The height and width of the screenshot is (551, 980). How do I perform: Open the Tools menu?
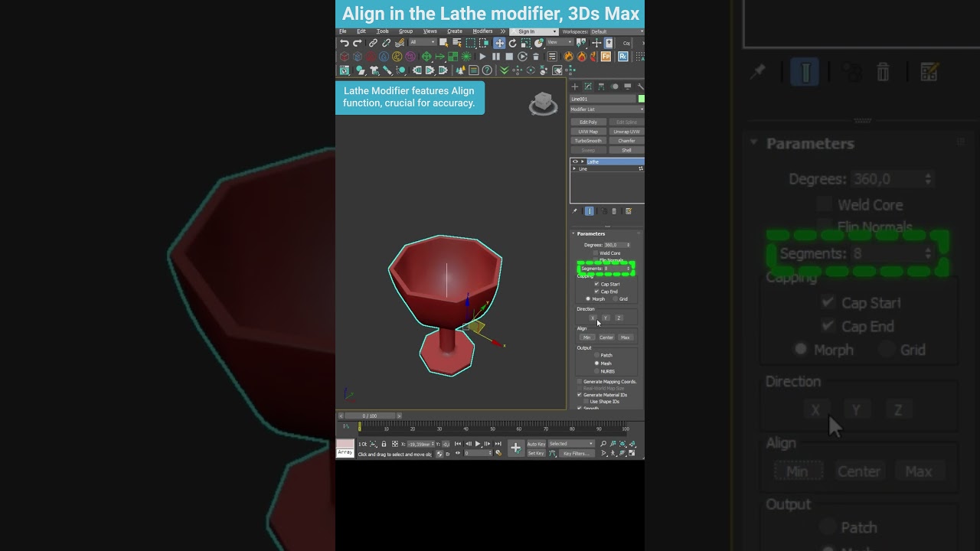383,31
